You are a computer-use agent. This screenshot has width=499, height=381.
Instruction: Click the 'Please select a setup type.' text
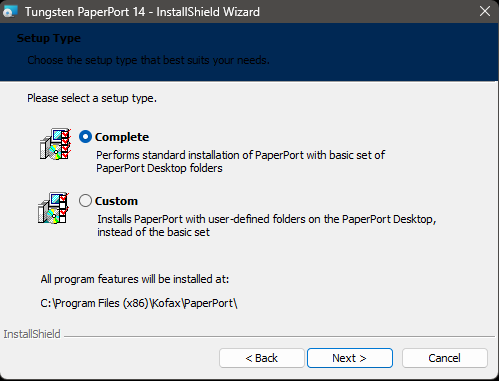pos(92,98)
